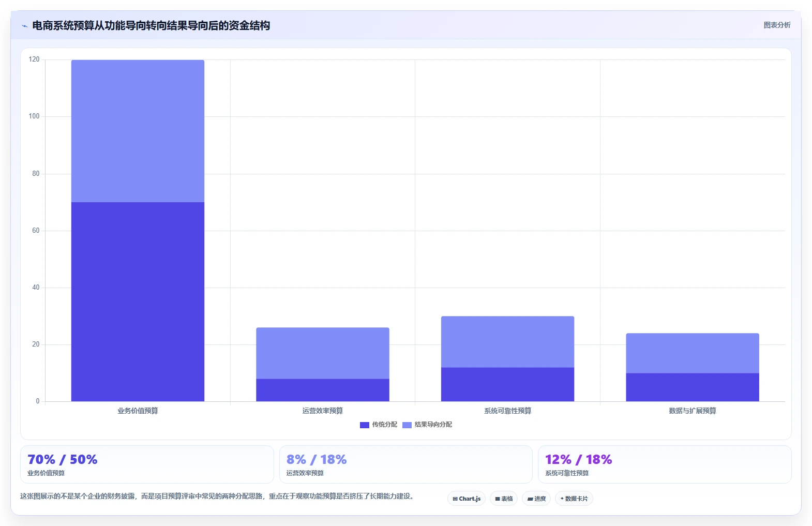
Task: Click the 80 y-axis tick label
Action: click(36, 174)
